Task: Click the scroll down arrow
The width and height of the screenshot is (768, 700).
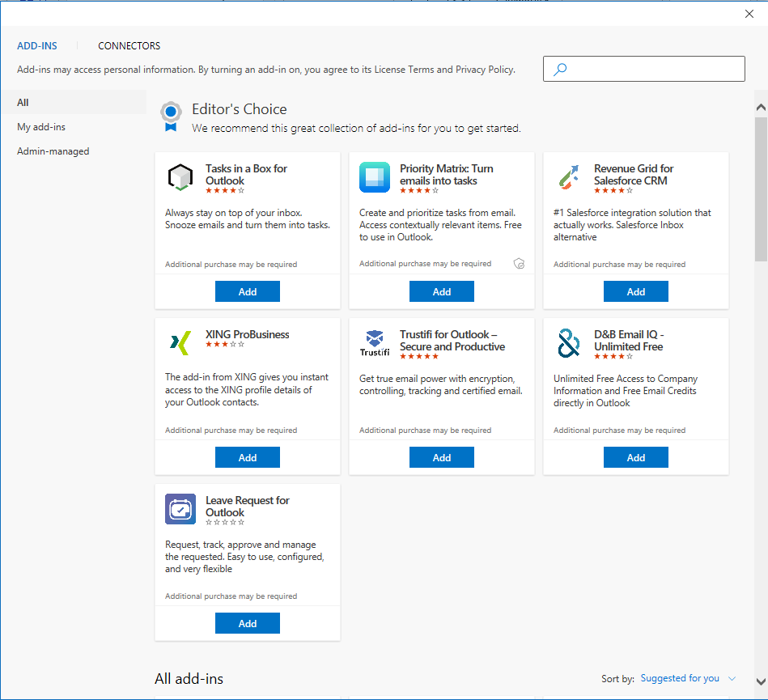Action: (761, 681)
